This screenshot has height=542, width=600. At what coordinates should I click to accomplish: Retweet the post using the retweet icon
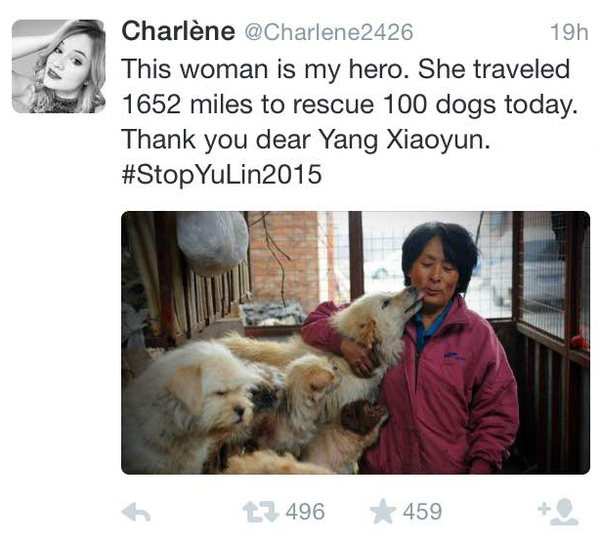[x=261, y=512]
